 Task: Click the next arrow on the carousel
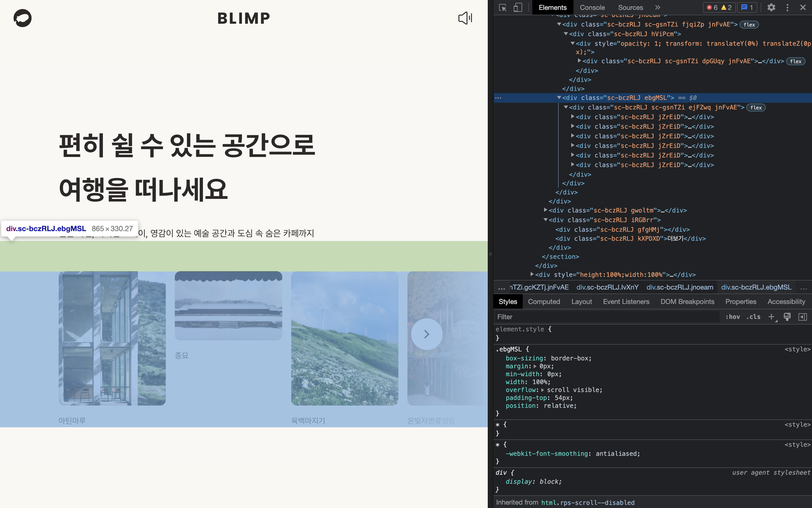427,334
